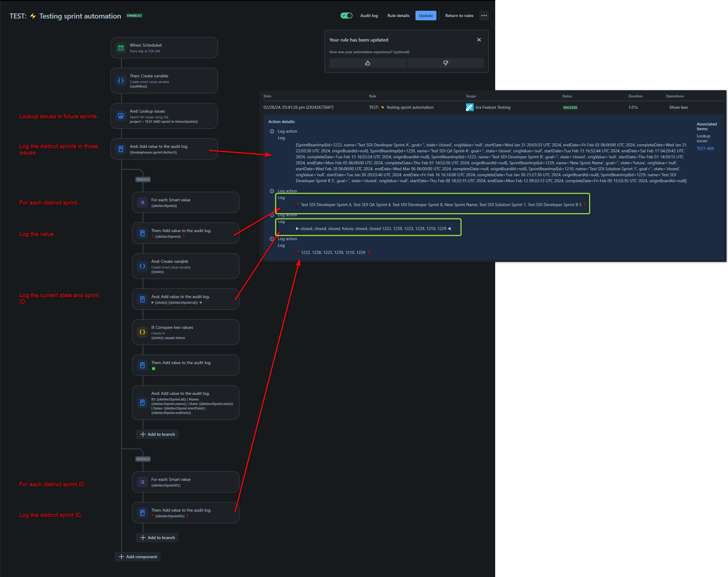Dismiss the rule updated notification

[479, 40]
